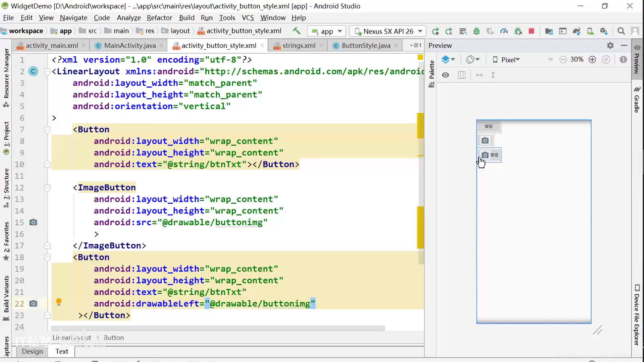This screenshot has height=362, width=644.
Task: Select the Design tab in editor
Action: (32, 351)
